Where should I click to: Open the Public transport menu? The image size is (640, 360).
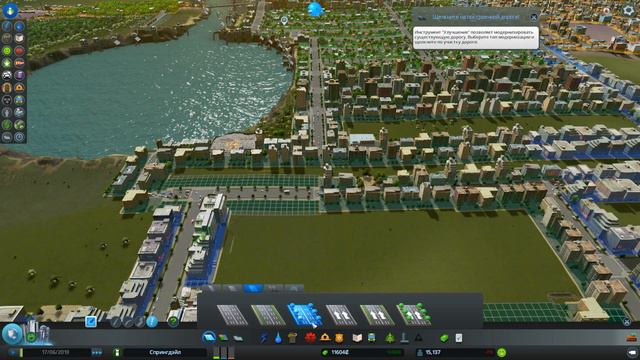coord(372,338)
